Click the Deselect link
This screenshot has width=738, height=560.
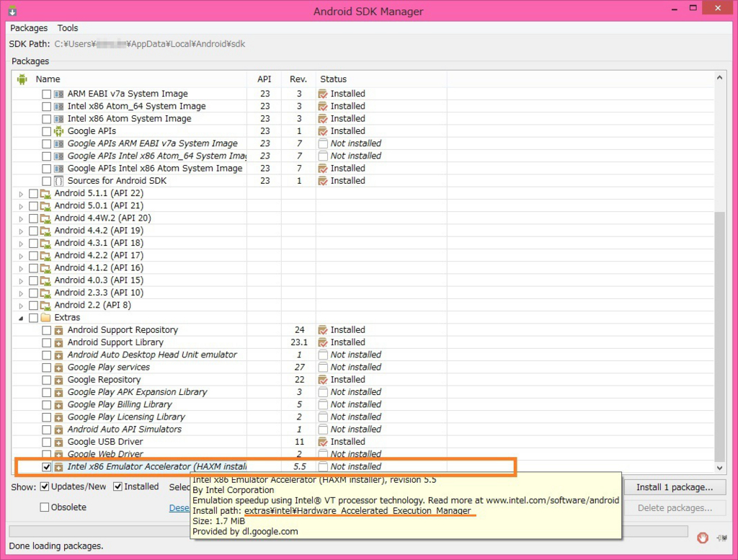[x=179, y=508]
